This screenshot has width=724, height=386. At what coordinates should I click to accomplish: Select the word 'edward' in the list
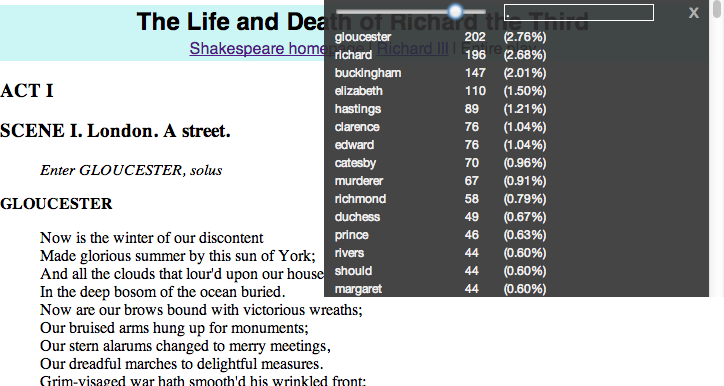click(354, 145)
